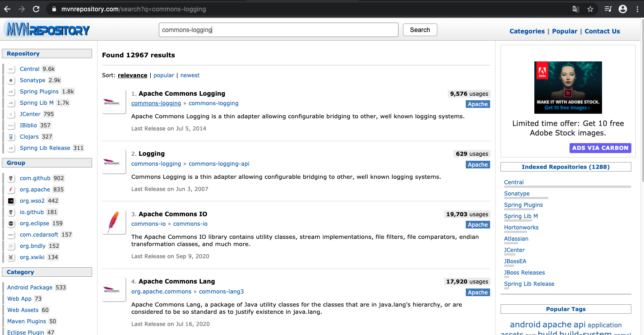The height and width of the screenshot is (335, 644).
Task: Filter by Spring Lib Release in left sidebar
Action: [45, 148]
